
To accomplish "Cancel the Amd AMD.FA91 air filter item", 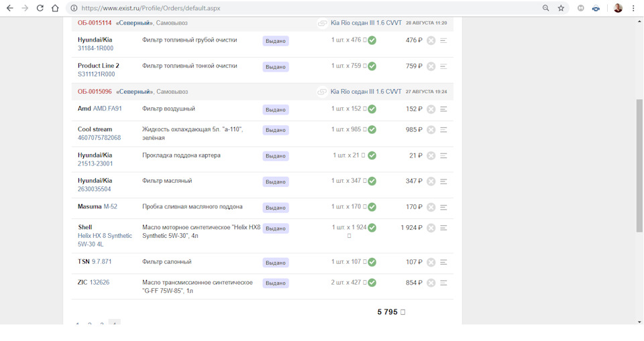I will (x=431, y=109).
